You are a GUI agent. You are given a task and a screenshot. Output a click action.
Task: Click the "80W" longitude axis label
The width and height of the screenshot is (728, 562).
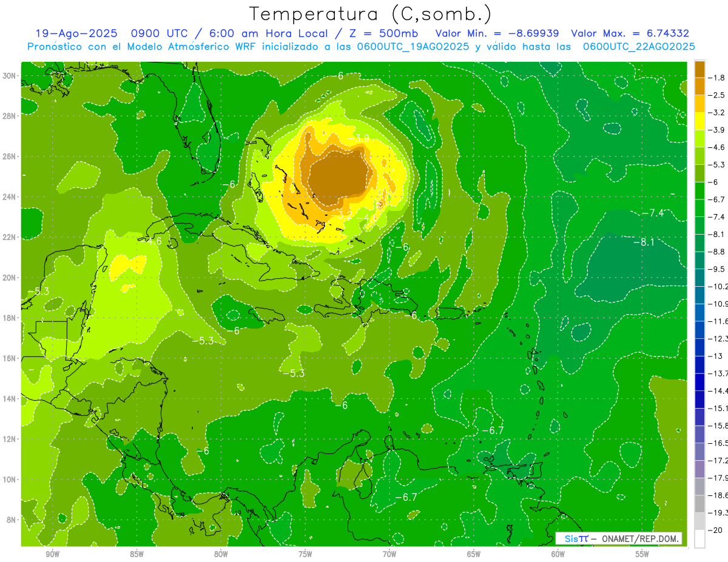coord(221,554)
